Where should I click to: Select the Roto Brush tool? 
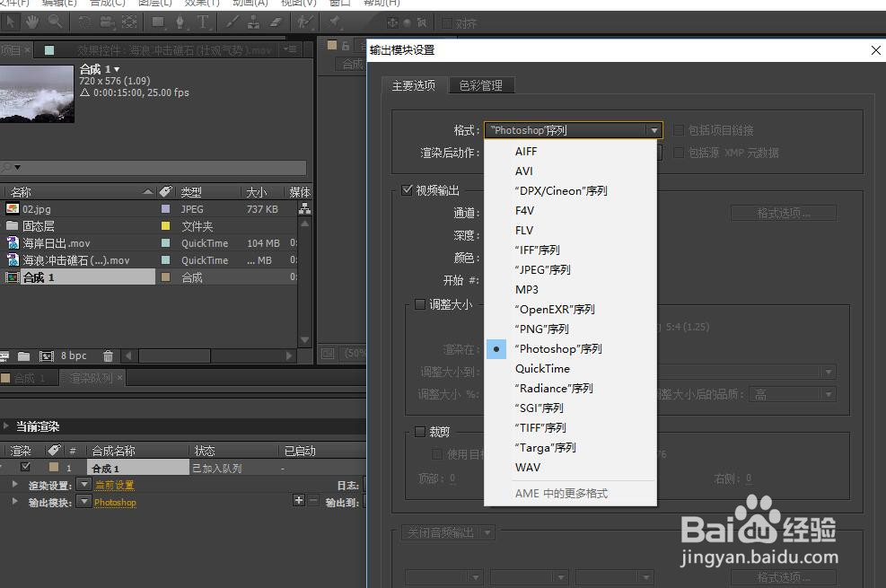(x=305, y=22)
